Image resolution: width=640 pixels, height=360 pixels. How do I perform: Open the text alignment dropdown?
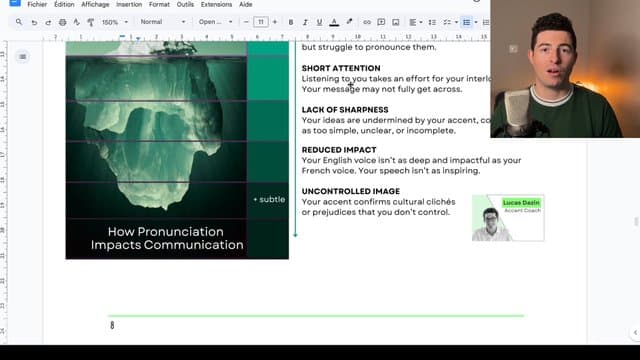pyautogui.click(x=416, y=22)
